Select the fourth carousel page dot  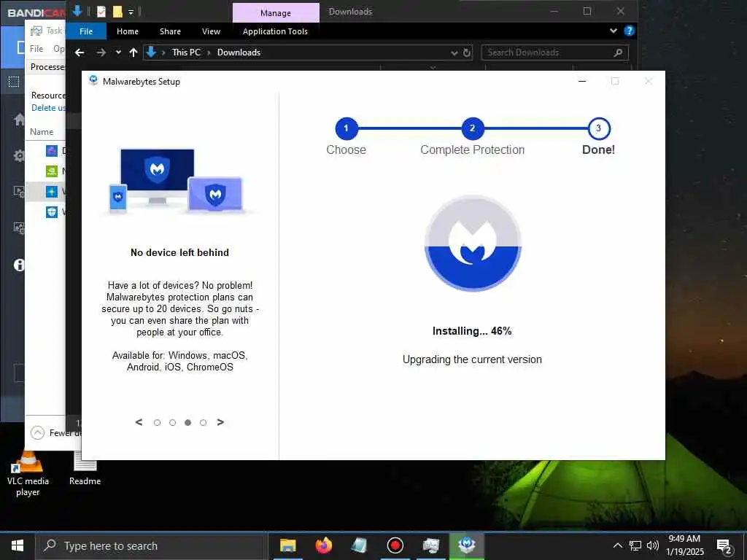coord(203,422)
